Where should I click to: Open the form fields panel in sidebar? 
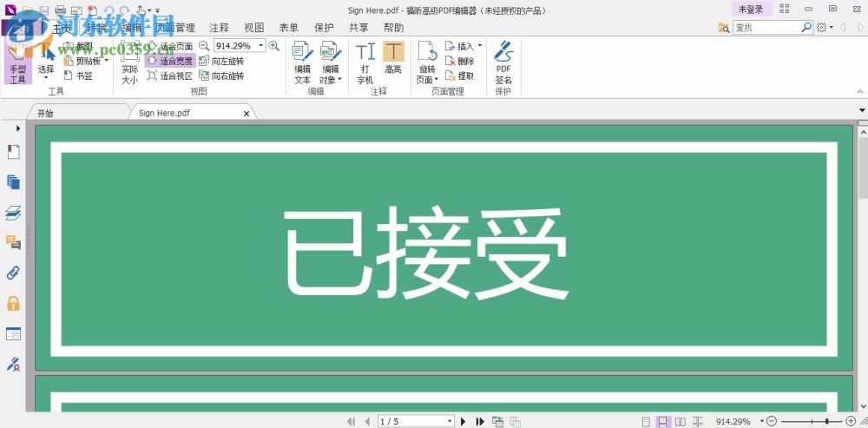tap(13, 333)
